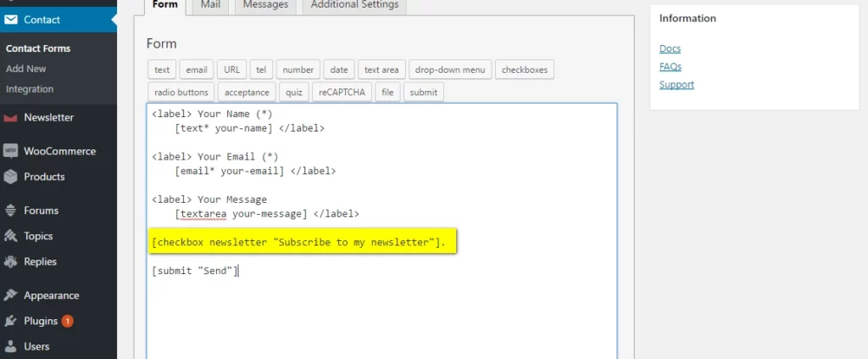Click the Plugins plug icon
This screenshot has height=359, width=868.
pyautogui.click(x=11, y=321)
